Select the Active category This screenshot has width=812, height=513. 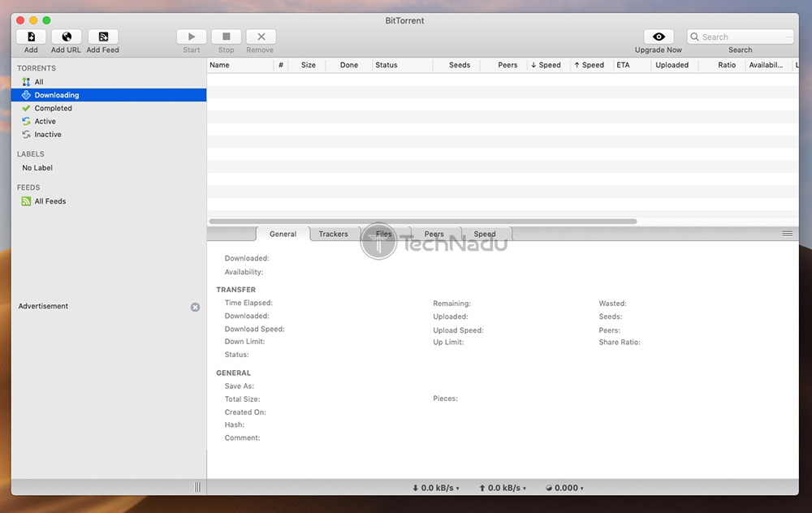(x=109, y=121)
